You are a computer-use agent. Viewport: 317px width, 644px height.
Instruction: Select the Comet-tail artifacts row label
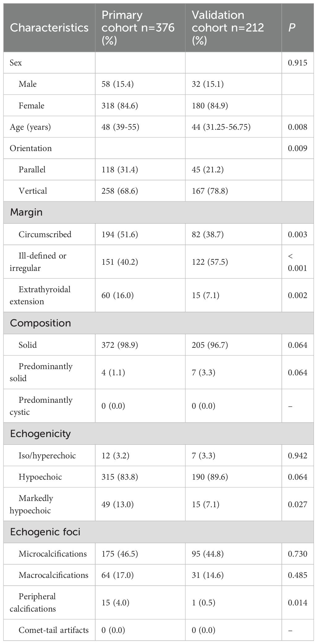[x=54, y=630]
